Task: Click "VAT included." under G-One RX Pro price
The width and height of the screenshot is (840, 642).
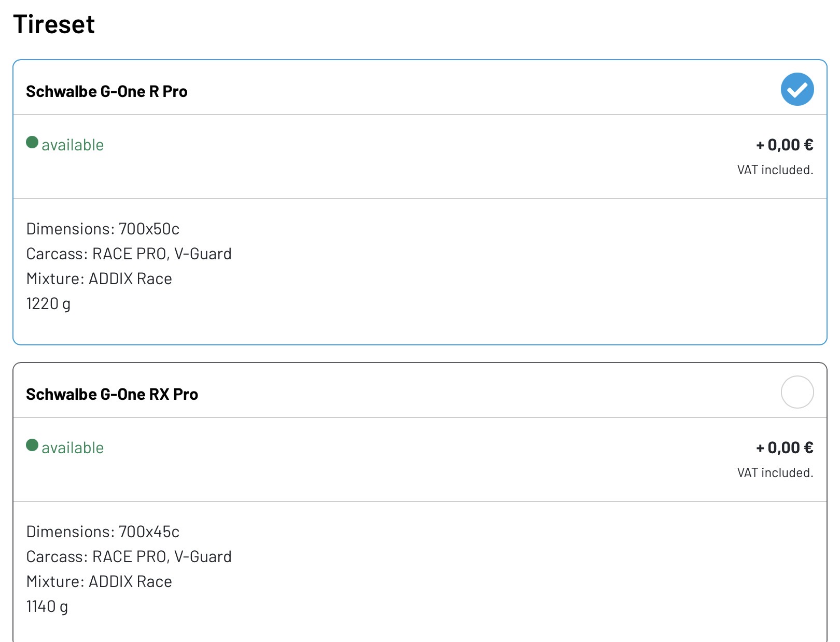Action: [775, 473]
